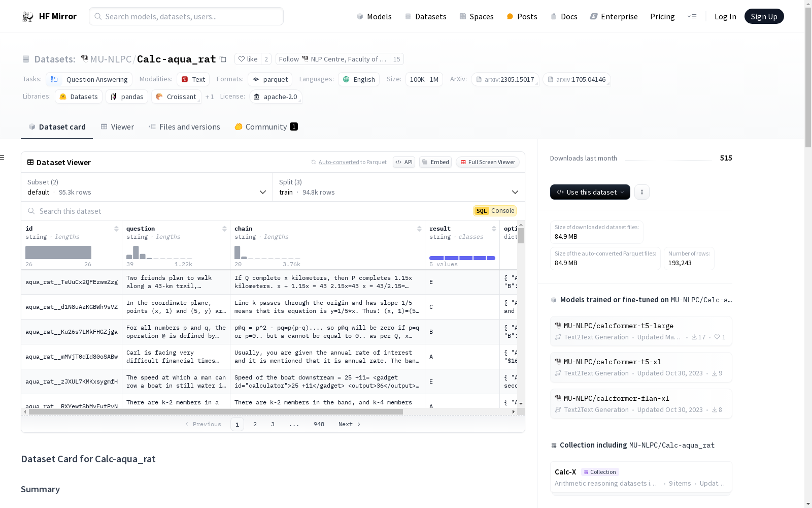Image resolution: width=812 pixels, height=508 pixels.
Task: Open Models in top navigation
Action: point(374,16)
